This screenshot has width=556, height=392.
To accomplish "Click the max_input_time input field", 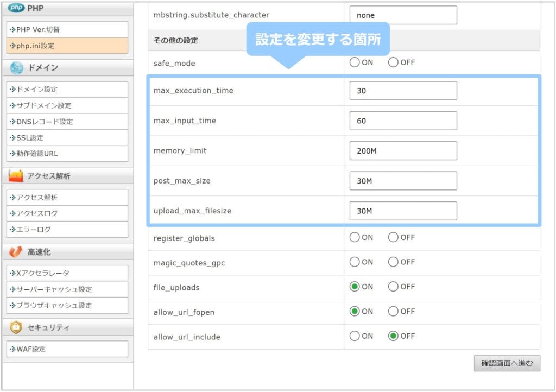I will point(403,121).
